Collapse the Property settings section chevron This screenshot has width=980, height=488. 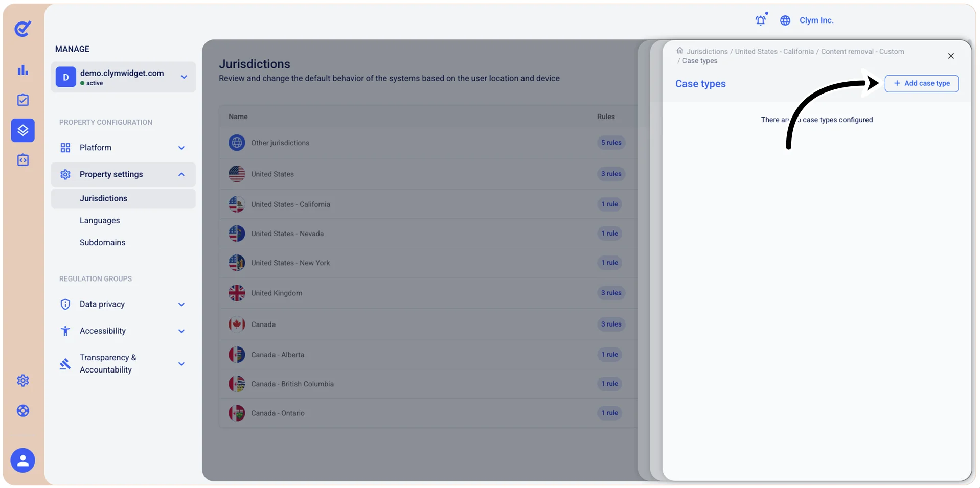(181, 174)
